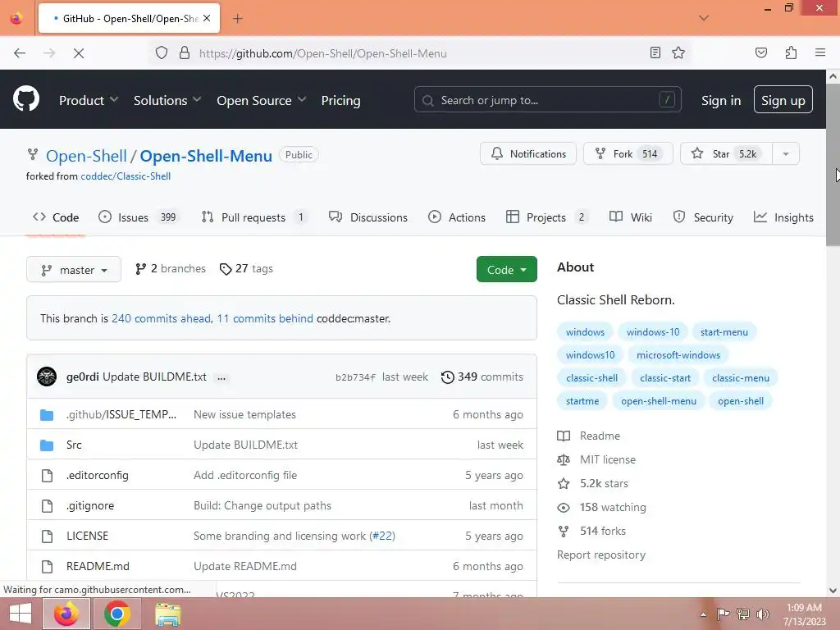This screenshot has width=840, height=630.
Task: Click Notifications bell button
Action: pos(528,153)
